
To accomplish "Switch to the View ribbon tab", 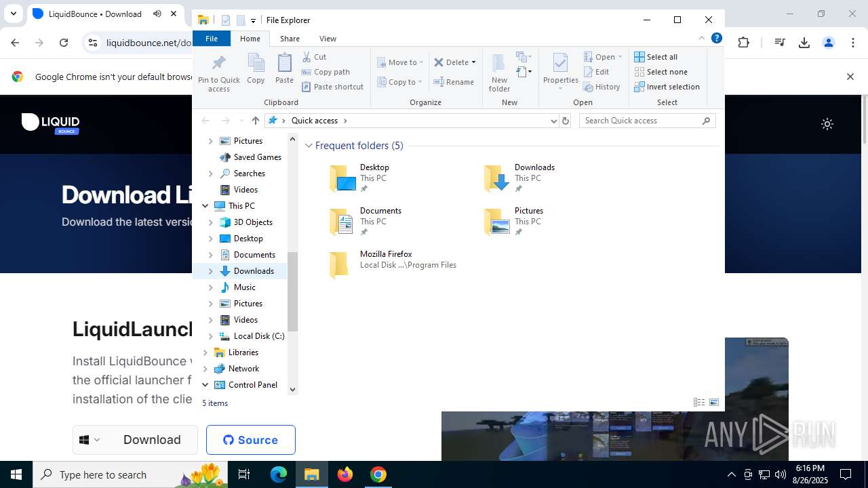I will (x=328, y=39).
